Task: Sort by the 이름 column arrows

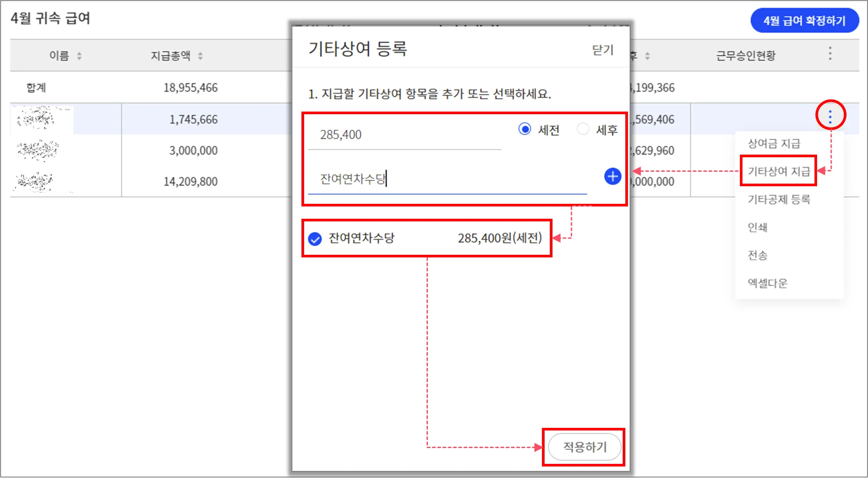Action: point(79,56)
